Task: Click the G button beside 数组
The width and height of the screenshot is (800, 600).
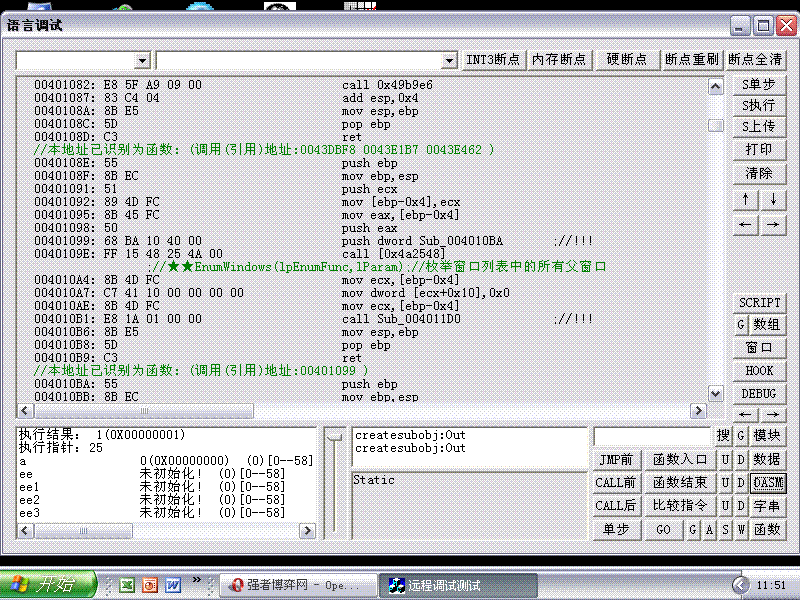Action: [x=741, y=324]
